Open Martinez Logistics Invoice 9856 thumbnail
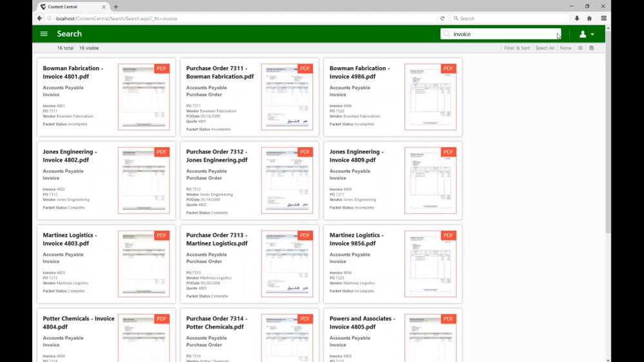The height and width of the screenshot is (362, 644). pos(430,264)
